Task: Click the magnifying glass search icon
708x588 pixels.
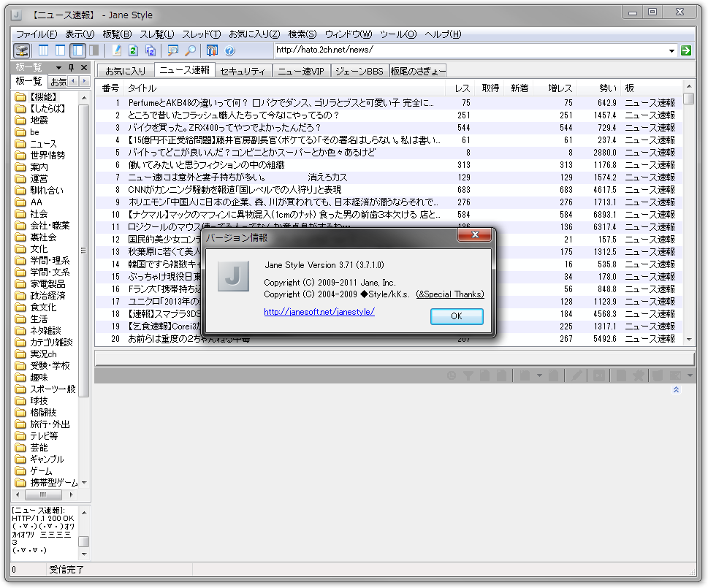Action: pyautogui.click(x=191, y=50)
